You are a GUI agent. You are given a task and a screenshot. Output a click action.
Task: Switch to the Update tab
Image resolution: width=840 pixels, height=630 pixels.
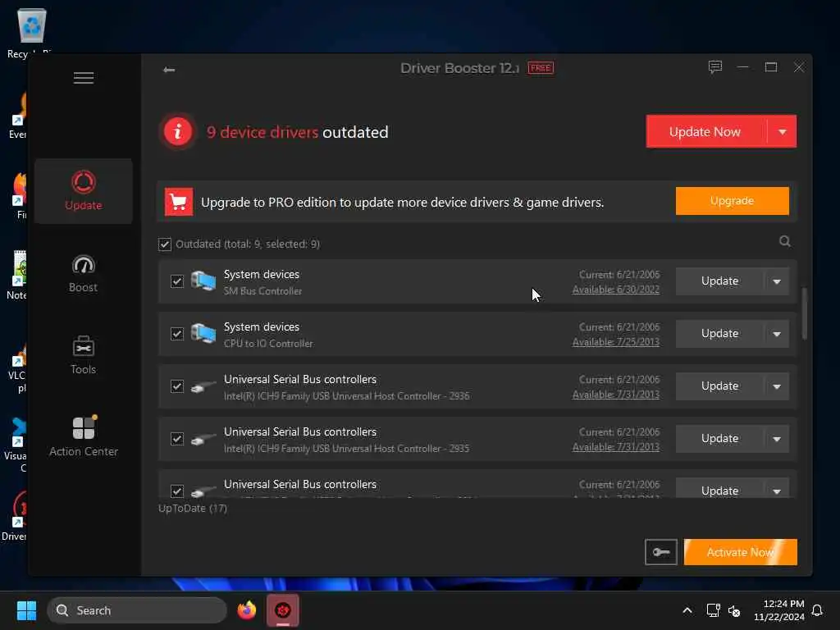(x=84, y=191)
